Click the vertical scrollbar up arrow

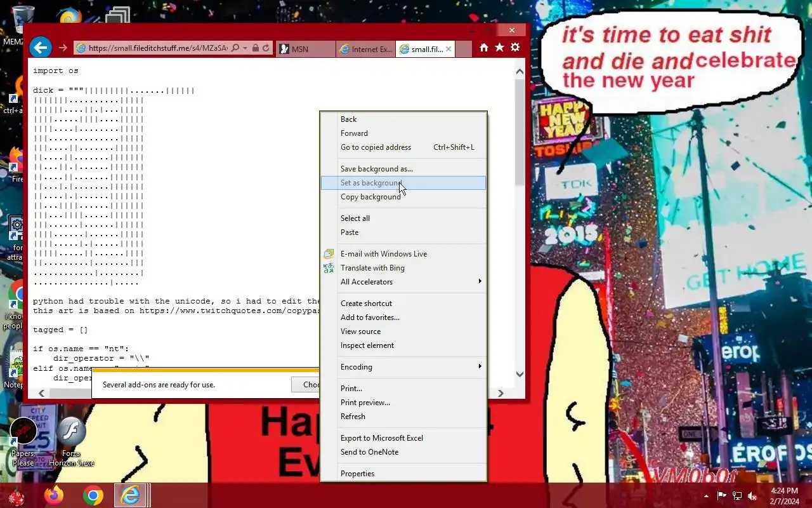[x=520, y=71]
